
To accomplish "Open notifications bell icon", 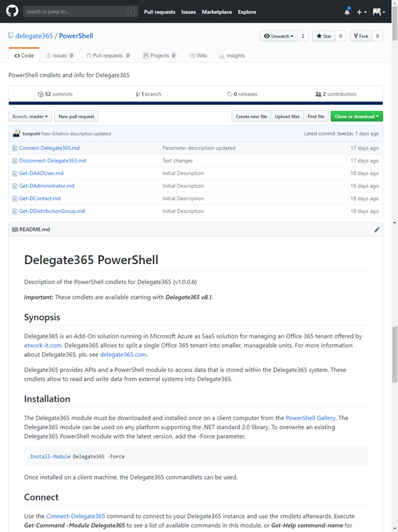I will (x=347, y=11).
